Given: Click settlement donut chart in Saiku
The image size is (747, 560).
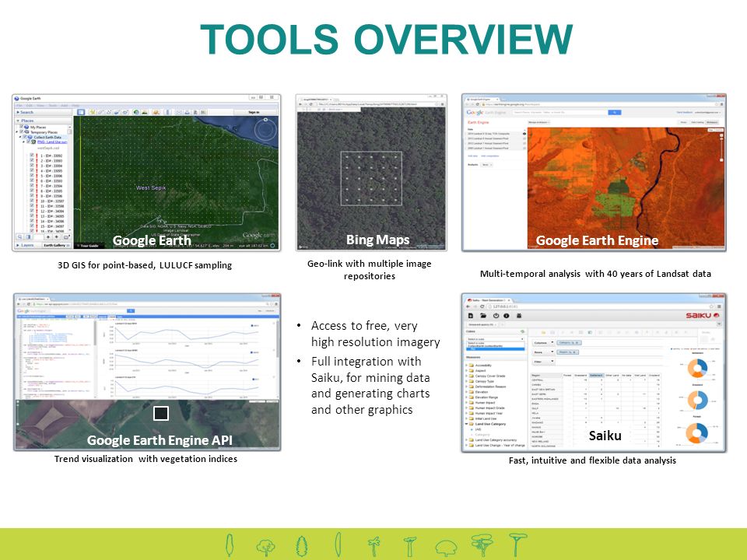Looking at the screenshot, I should [697, 368].
